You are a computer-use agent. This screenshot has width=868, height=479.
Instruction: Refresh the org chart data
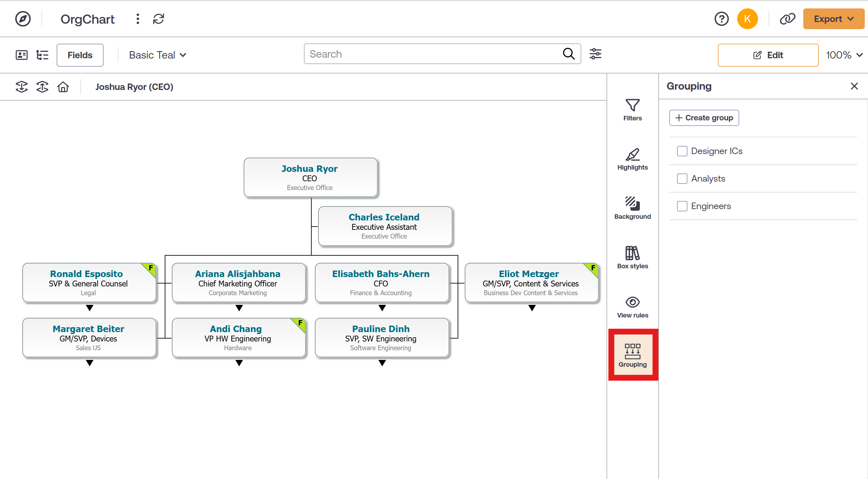158,19
